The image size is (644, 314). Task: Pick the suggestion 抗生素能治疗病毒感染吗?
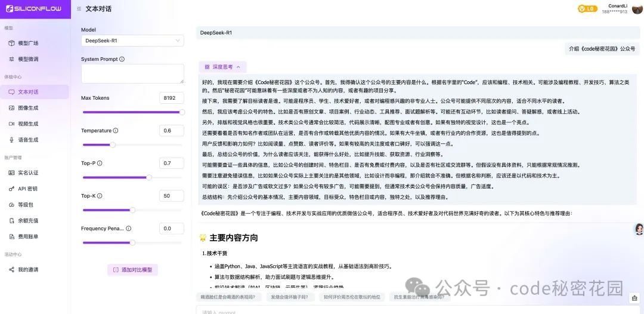coord(420,297)
